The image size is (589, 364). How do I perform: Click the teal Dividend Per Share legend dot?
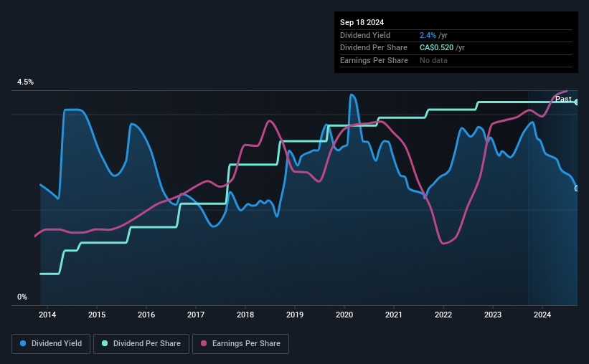coord(105,343)
